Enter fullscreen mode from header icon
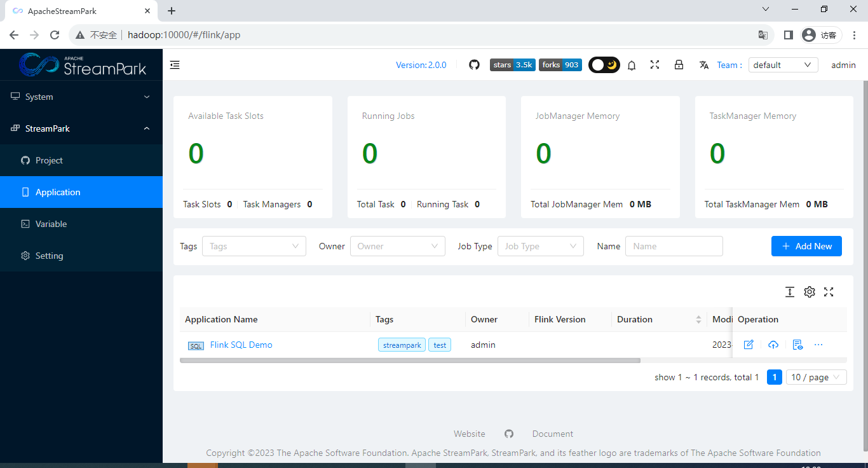Image resolution: width=868 pixels, height=468 pixels. [x=654, y=65]
